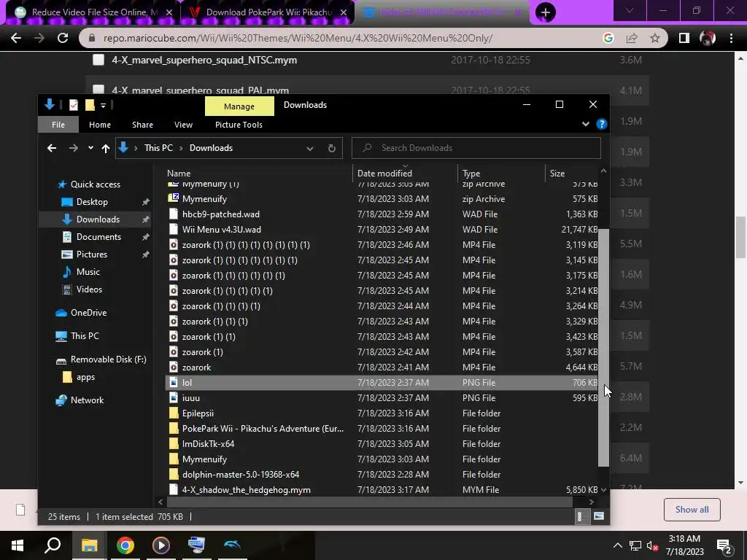
Task: Customize Quick Access Toolbar dropdown
Action: click(103, 105)
